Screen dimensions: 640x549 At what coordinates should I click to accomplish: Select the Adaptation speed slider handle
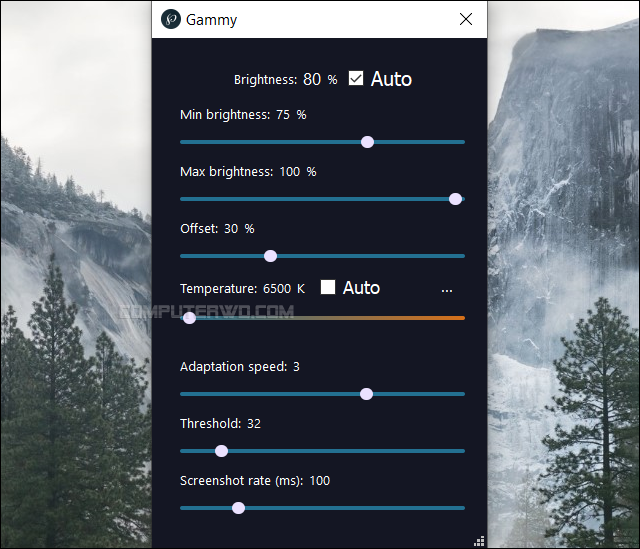(x=366, y=394)
